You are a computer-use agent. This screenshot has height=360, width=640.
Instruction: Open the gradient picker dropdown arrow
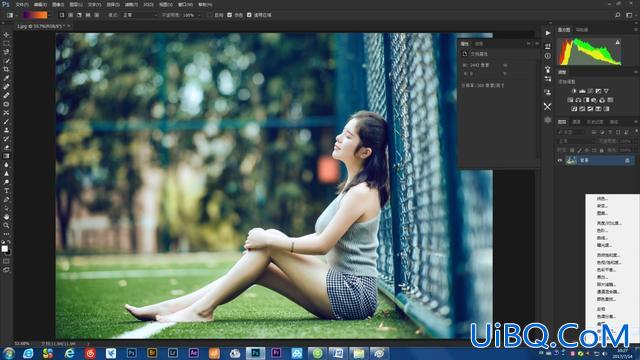[x=51, y=15]
